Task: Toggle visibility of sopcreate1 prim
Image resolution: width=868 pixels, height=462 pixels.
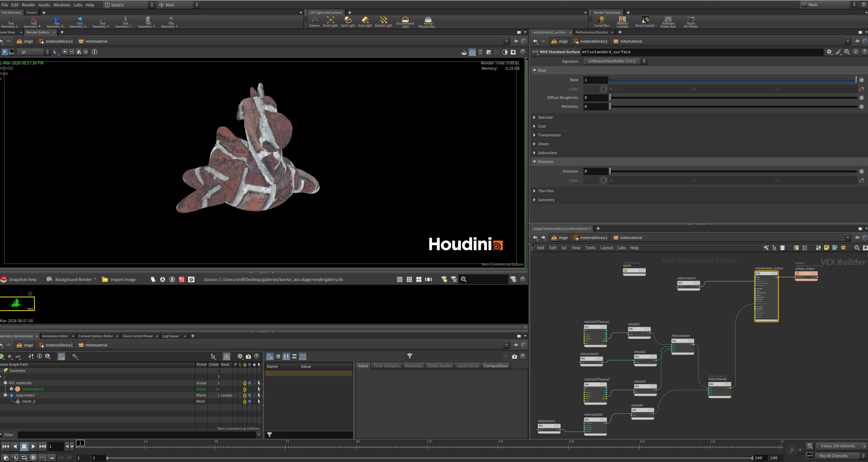Action: click(x=249, y=395)
